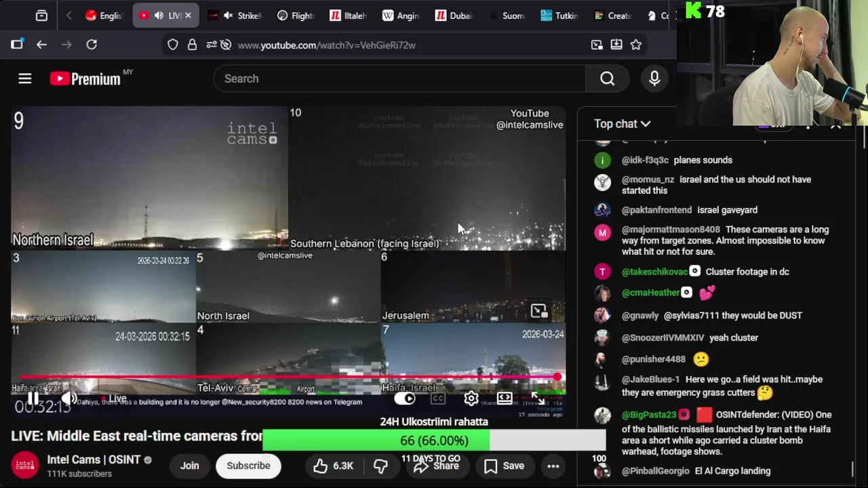
Task: Unmute the Strike tab speaker icon
Action: tap(229, 16)
